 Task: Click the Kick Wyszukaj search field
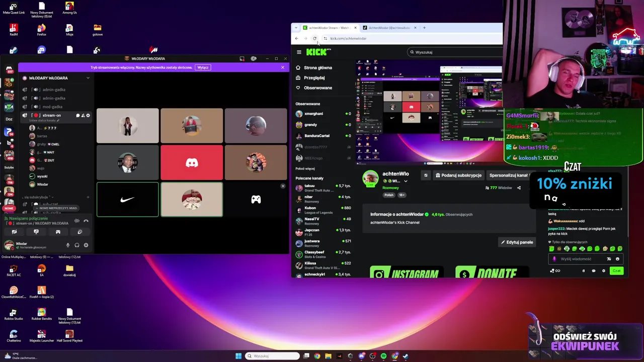pyautogui.click(x=455, y=52)
